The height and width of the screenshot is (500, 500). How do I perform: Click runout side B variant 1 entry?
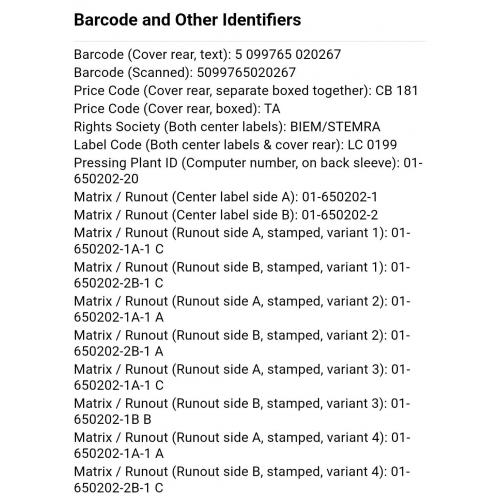pos(242,275)
